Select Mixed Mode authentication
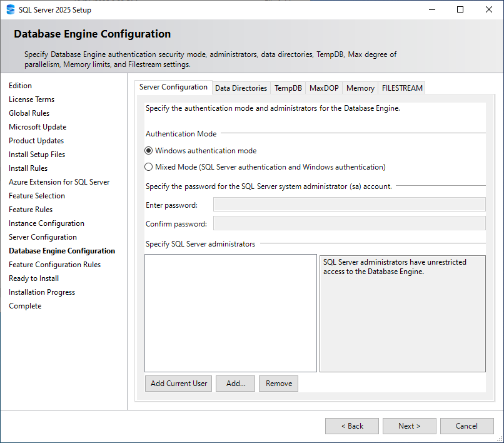Image resolution: width=504 pixels, height=443 pixels. (148, 166)
